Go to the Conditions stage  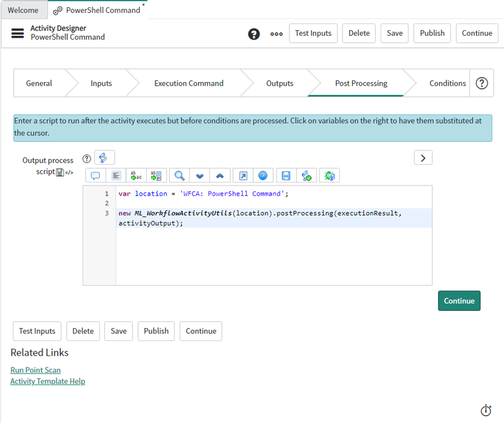point(447,83)
